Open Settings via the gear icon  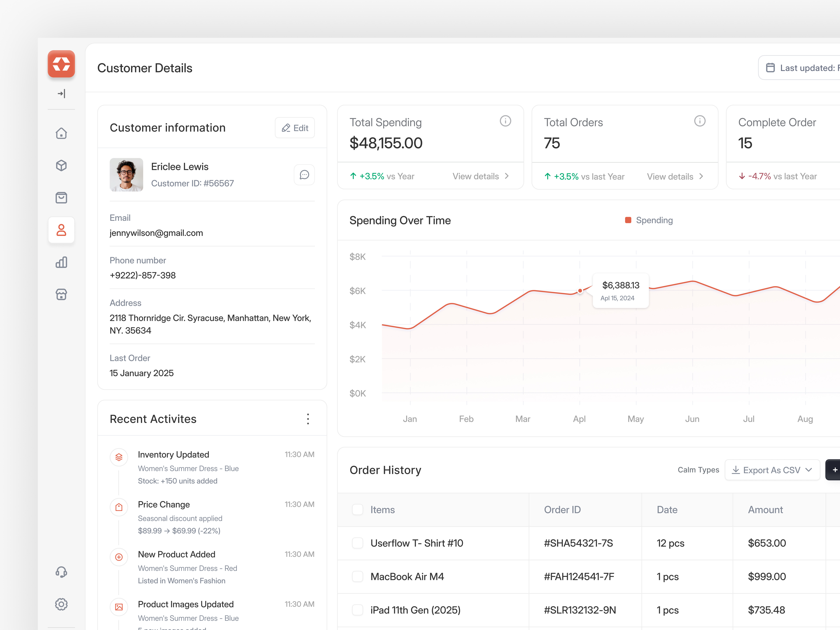coord(61,604)
